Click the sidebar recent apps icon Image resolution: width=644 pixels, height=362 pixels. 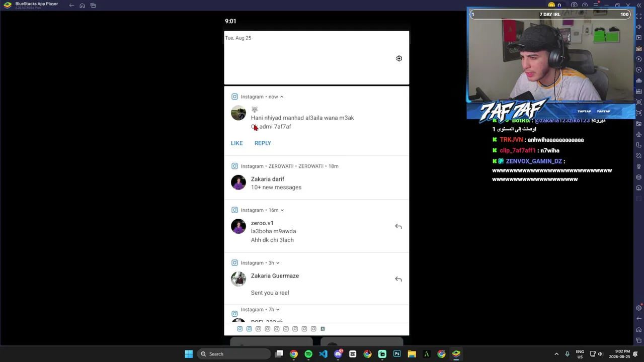[x=639, y=340]
